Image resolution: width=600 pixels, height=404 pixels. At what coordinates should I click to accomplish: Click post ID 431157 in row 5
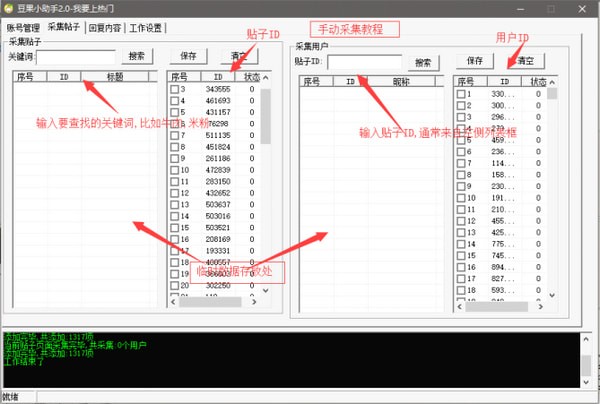pos(218,112)
